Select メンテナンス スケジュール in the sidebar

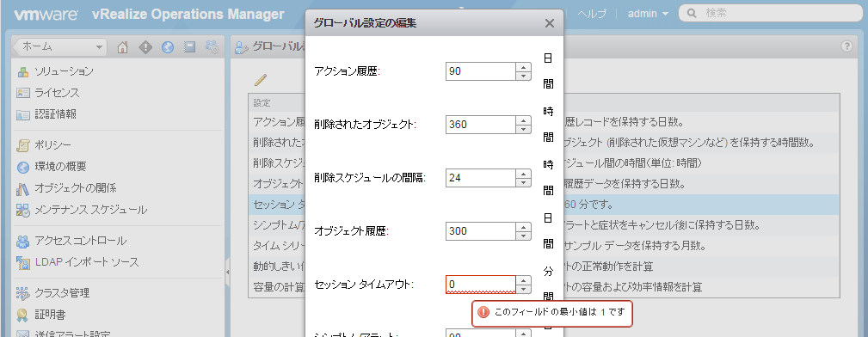[91, 211]
